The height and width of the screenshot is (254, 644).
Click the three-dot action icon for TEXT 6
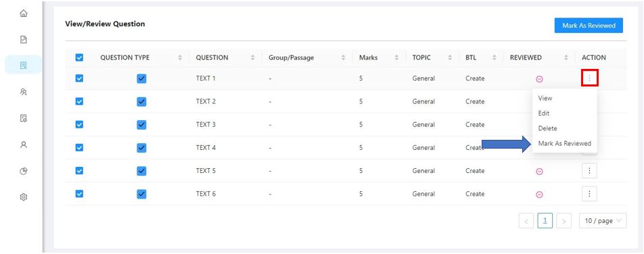pos(589,194)
